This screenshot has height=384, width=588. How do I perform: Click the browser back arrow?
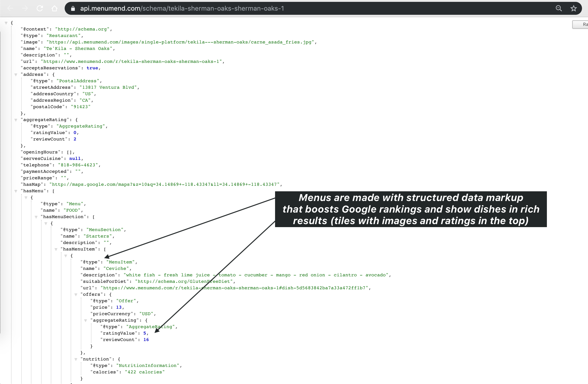(x=10, y=8)
